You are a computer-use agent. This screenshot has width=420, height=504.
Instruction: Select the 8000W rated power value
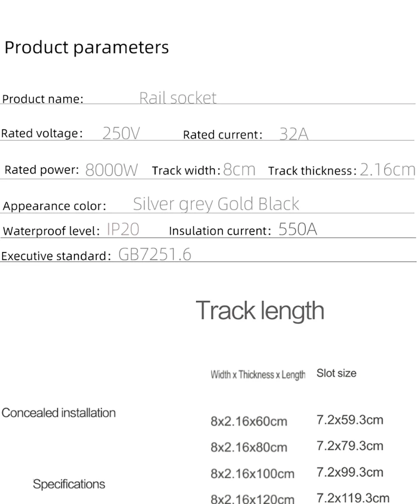coord(112,169)
